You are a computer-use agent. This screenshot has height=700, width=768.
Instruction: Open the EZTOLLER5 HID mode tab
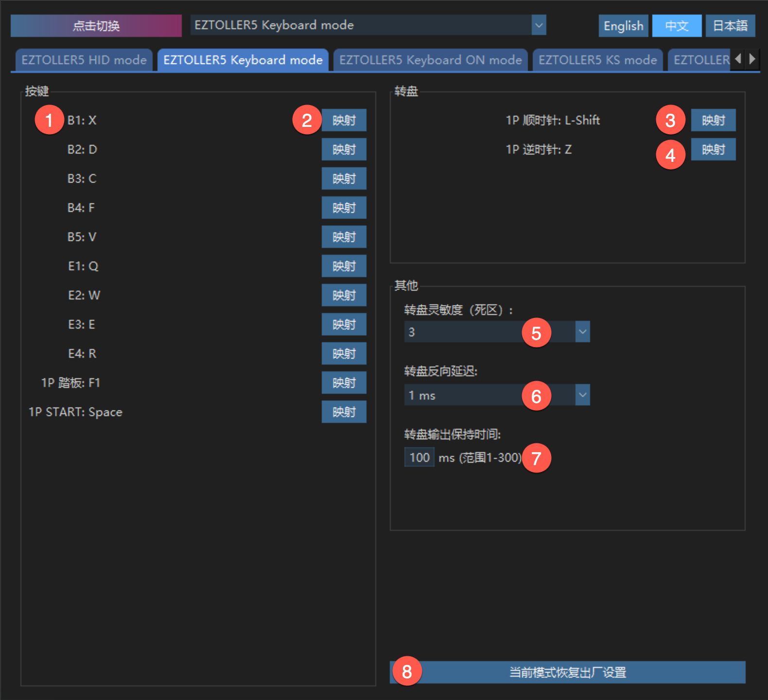point(84,60)
